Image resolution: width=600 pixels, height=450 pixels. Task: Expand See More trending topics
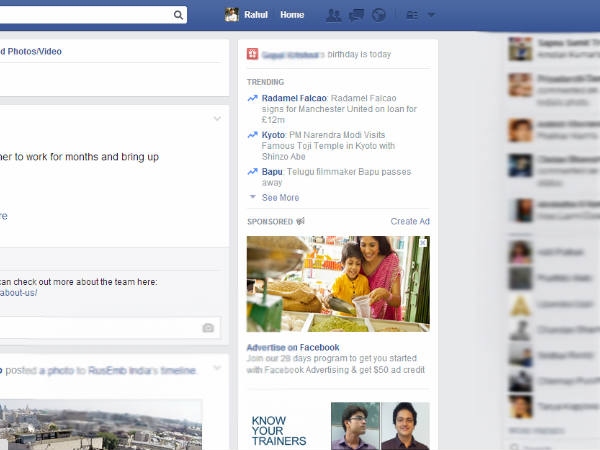280,197
